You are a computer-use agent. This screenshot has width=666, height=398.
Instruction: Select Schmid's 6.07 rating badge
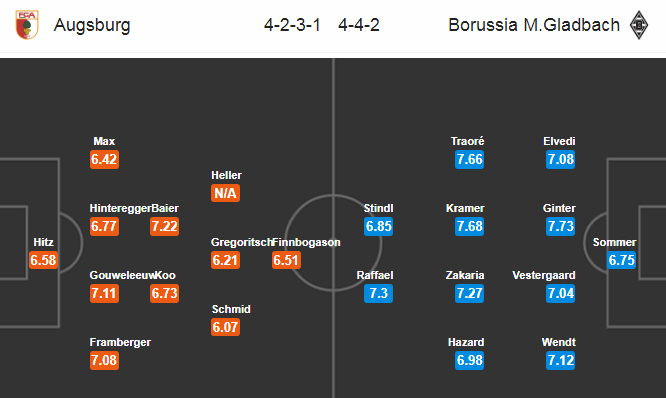226,327
